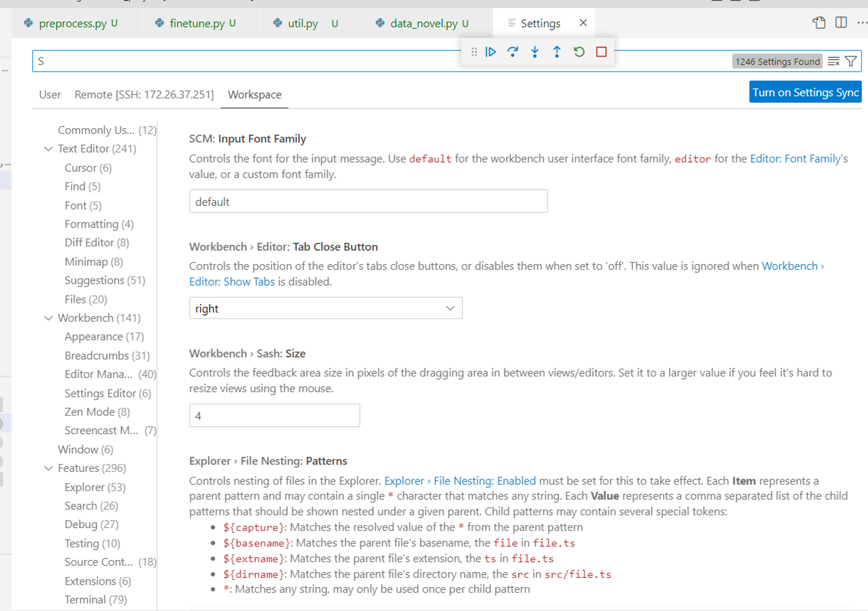The width and height of the screenshot is (868, 611).
Task: Click the Sash Size number field
Action: coord(274,416)
